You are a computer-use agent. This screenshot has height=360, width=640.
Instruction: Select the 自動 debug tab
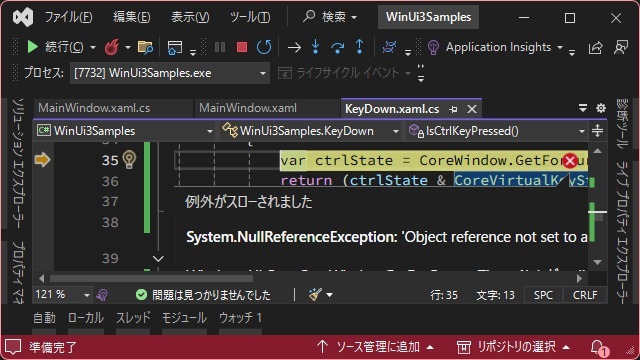(44, 318)
